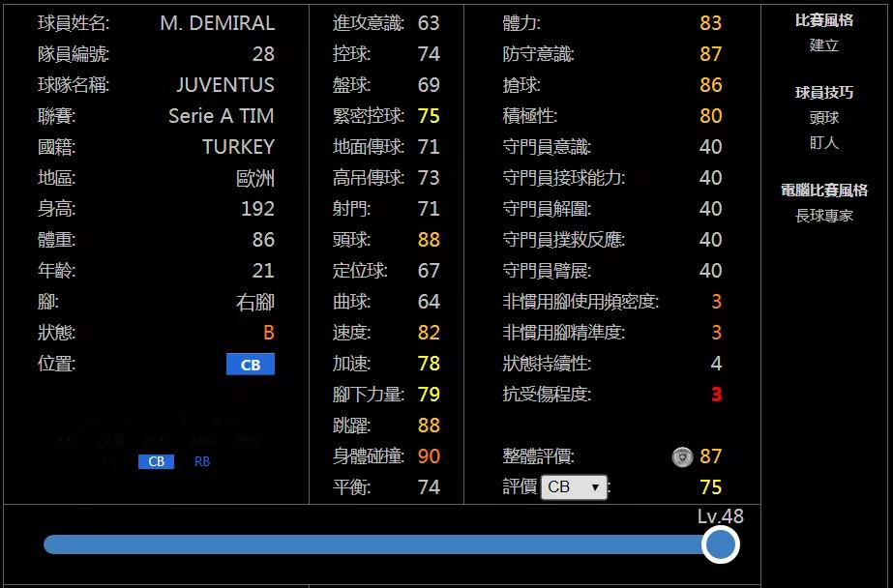This screenshot has height=588, width=893.
Task: Click the squad number 28 field
Action: point(264,52)
